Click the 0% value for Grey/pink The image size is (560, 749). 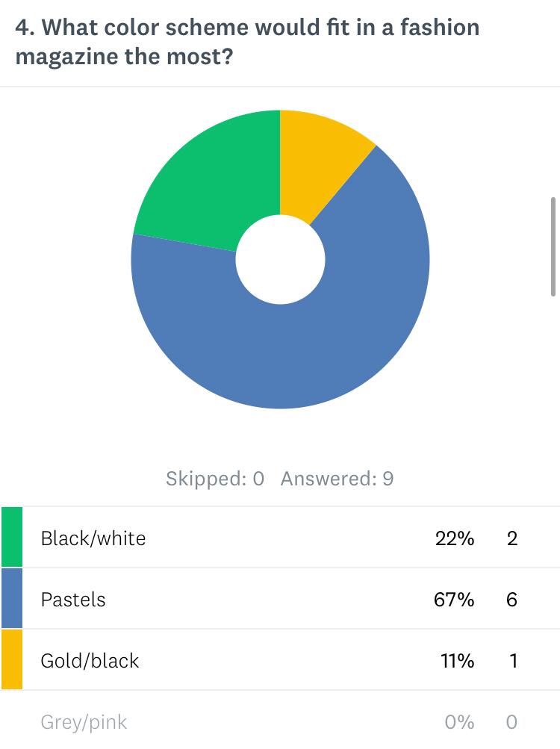459,722
